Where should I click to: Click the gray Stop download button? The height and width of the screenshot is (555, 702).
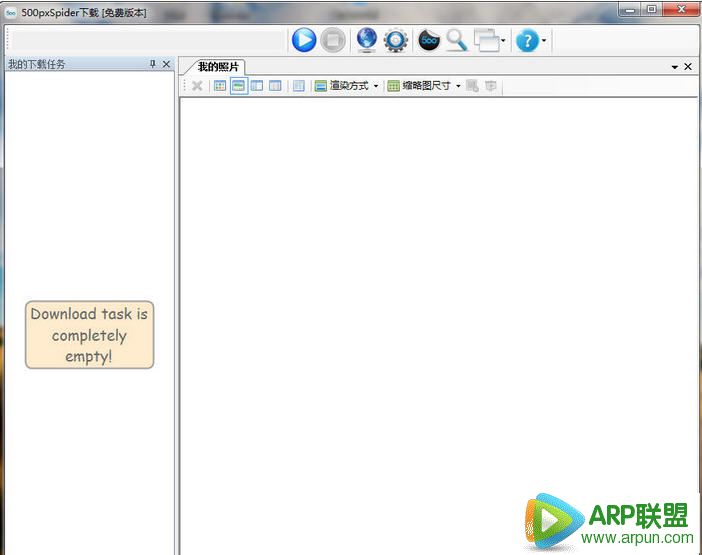click(333, 40)
